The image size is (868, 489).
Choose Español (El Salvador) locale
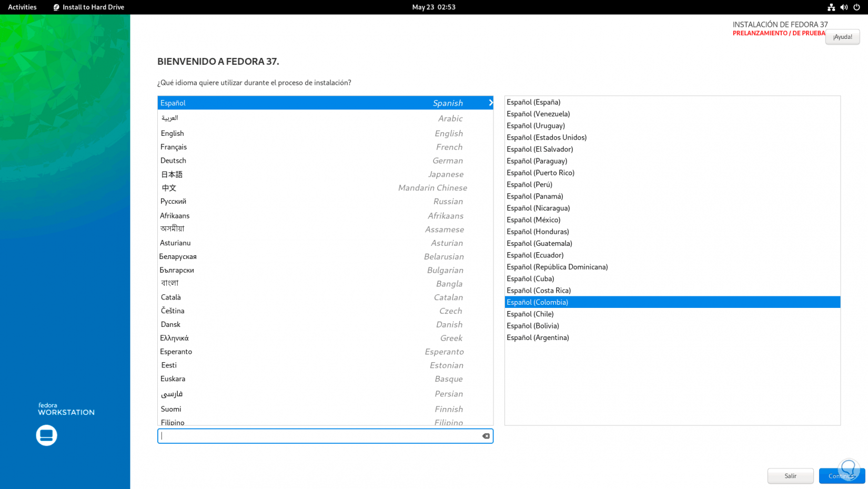[x=672, y=149]
